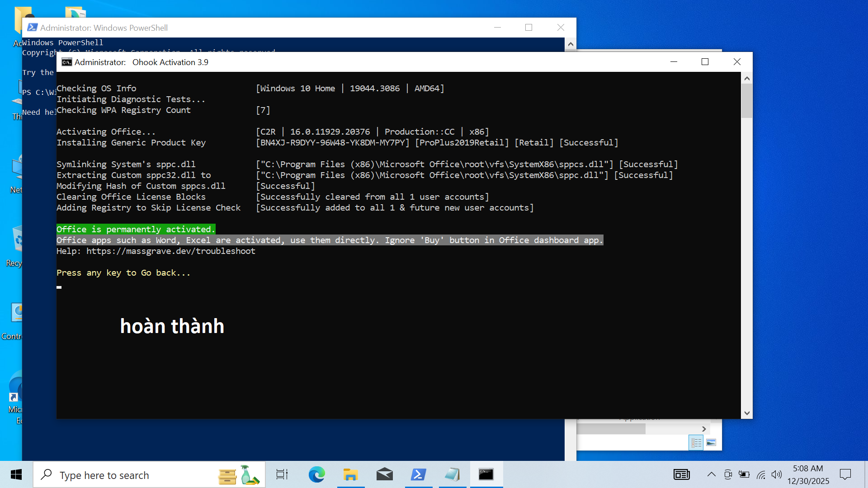
Task: Click the Ohook console vertical scrollbar thumb
Action: click(x=747, y=100)
